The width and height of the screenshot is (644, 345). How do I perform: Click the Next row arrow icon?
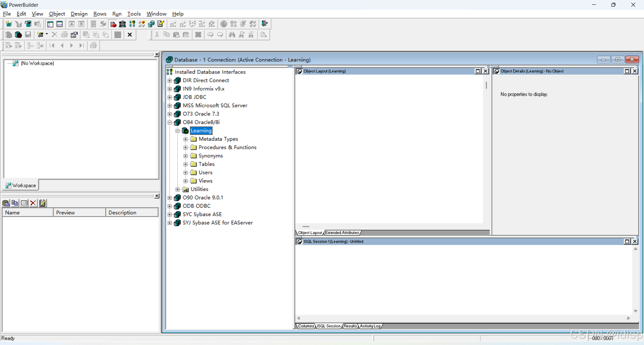(x=71, y=45)
